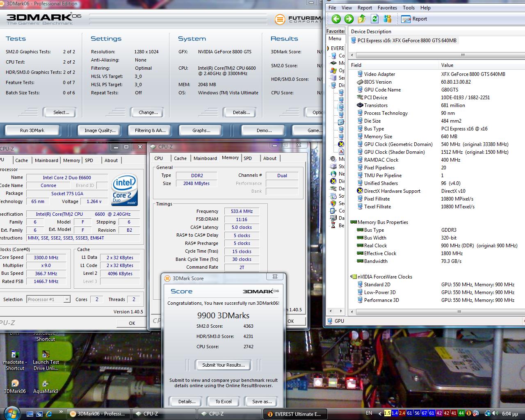
Task: Click the Bandwidth row memory icon
Action: [x=360, y=261]
